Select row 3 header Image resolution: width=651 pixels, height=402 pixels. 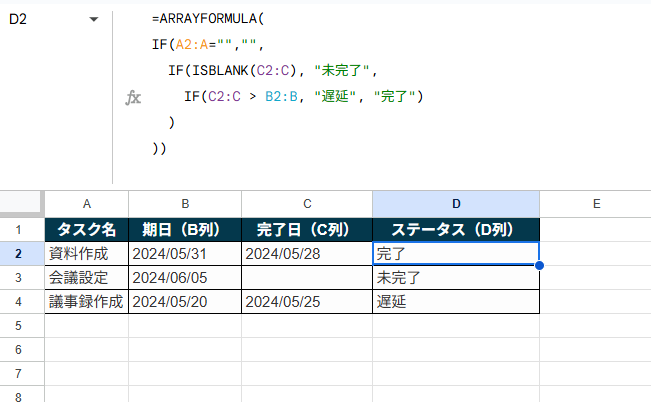(x=18, y=278)
